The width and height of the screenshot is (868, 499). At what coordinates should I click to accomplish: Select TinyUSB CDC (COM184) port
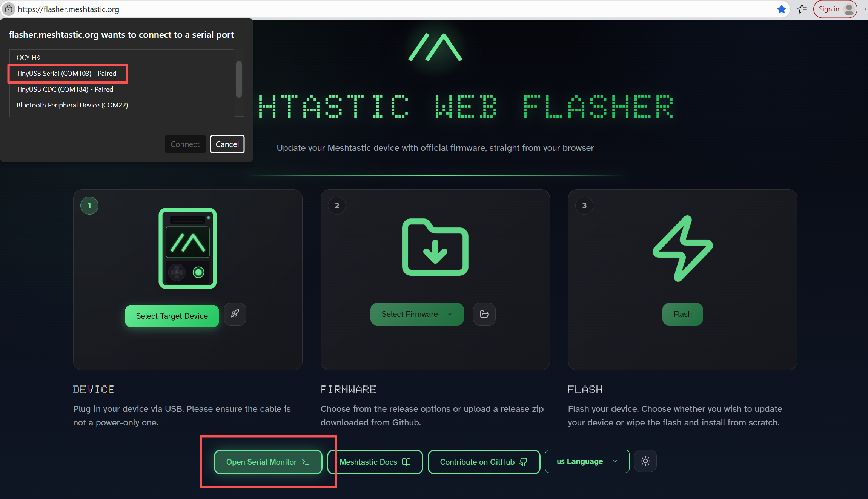tap(65, 89)
